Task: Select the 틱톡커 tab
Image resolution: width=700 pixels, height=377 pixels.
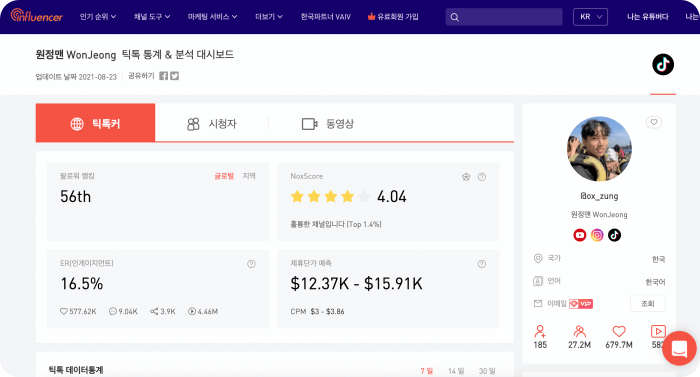Action: [x=96, y=123]
